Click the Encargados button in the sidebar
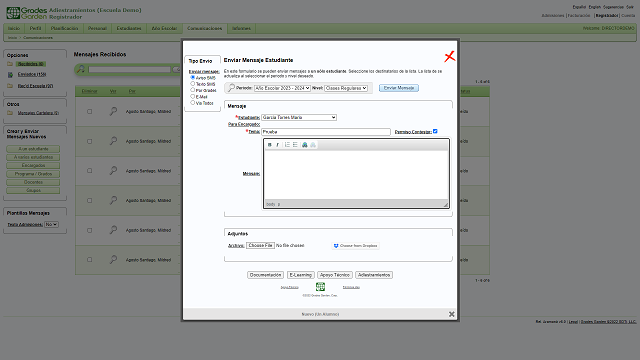Screen dimensions: 640x360 [x=33, y=166]
